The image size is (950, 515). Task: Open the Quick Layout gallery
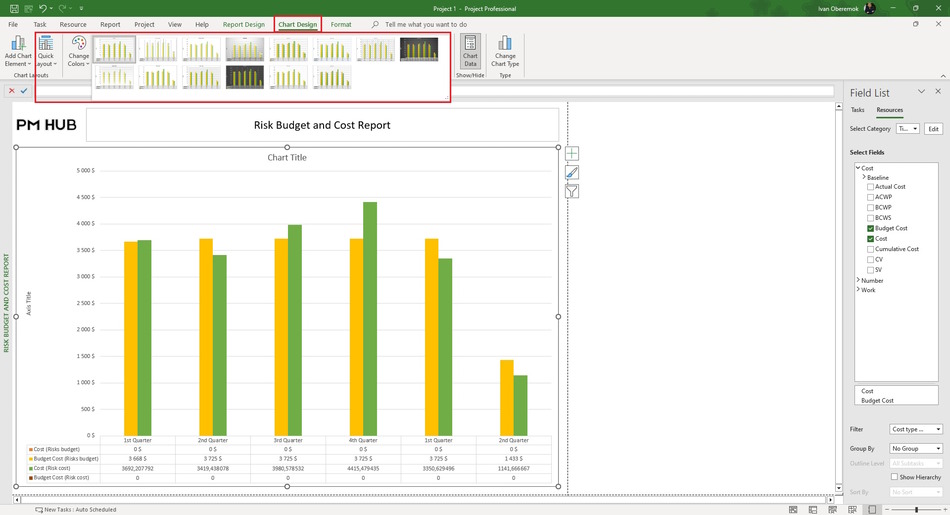46,51
